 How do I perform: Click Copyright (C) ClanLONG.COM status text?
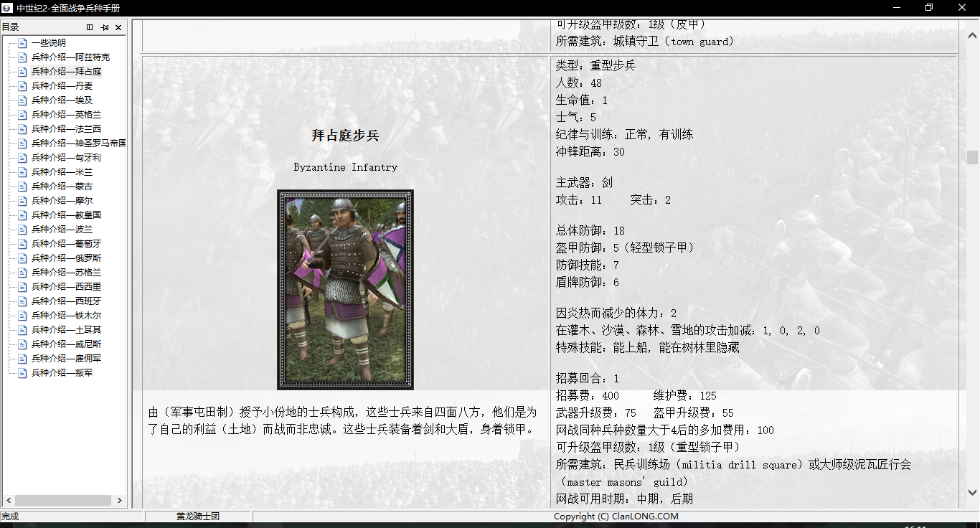616,517
